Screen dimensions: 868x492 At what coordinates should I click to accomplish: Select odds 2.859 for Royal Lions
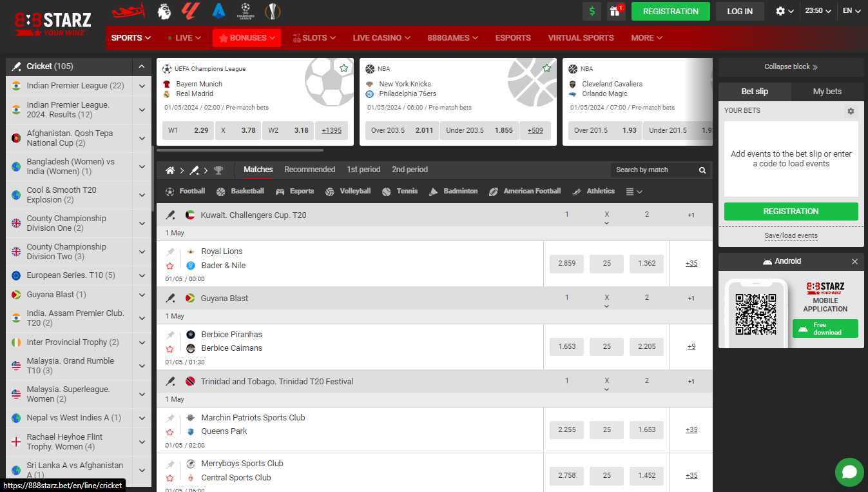[x=567, y=264]
